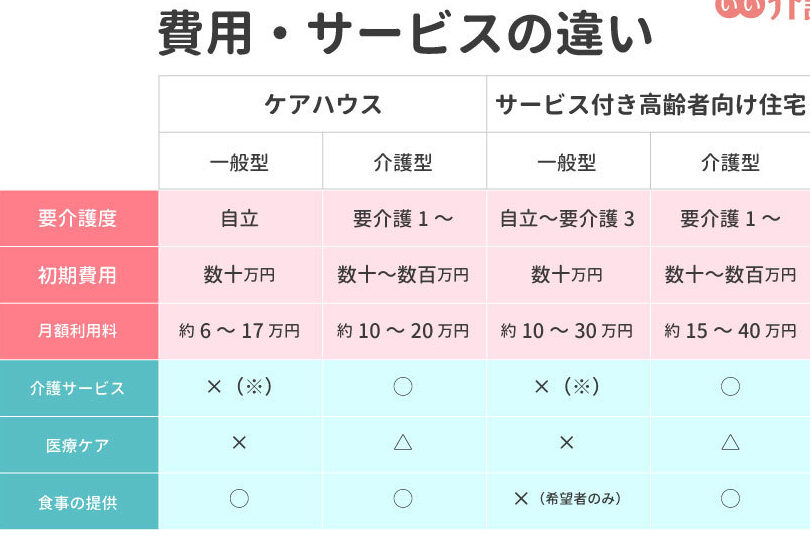Click the triangle in サ高住介護型 医療ケア cell
The width and height of the screenshot is (810, 540).
(x=730, y=442)
